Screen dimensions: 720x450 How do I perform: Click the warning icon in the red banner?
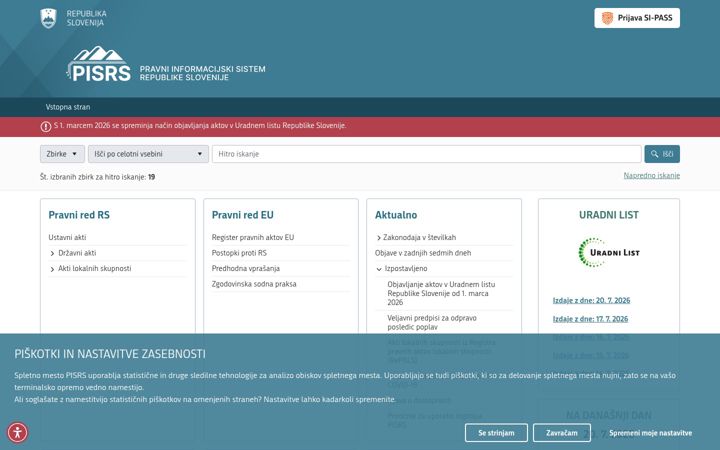[45, 126]
